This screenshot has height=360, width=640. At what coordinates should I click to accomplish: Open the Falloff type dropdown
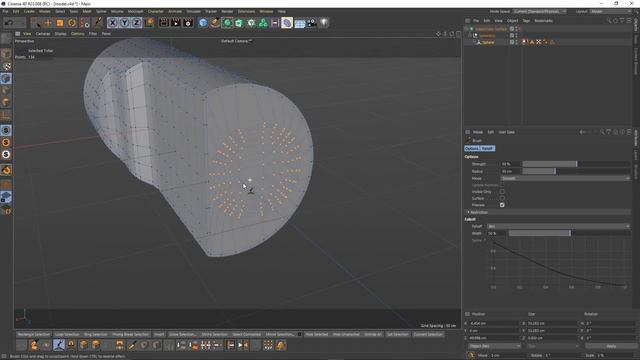pos(558,226)
